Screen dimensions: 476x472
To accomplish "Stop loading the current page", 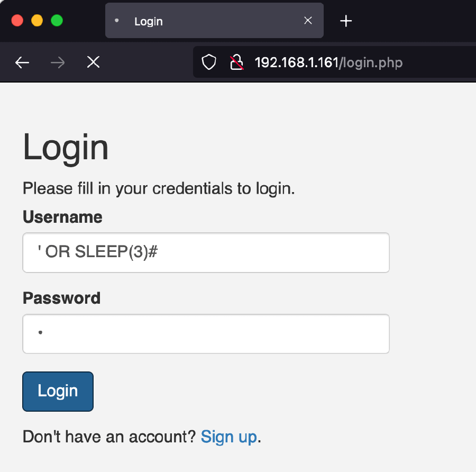I will [93, 63].
